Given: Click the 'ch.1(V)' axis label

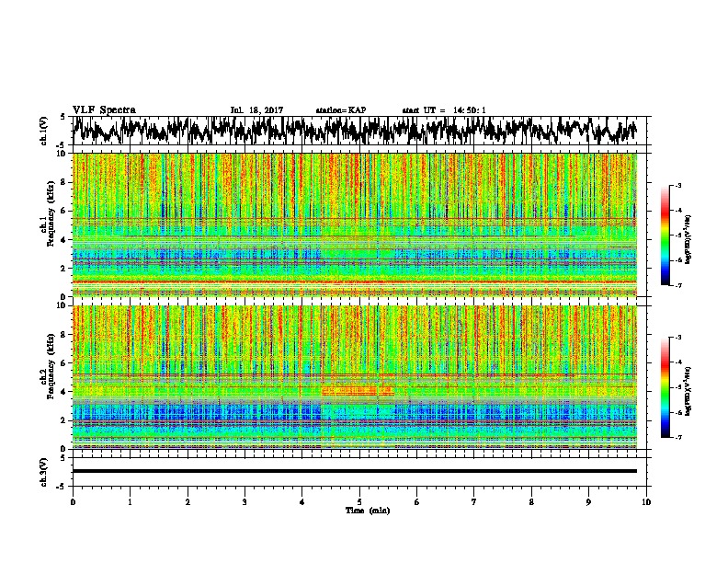Looking at the screenshot, I should 44,131.
